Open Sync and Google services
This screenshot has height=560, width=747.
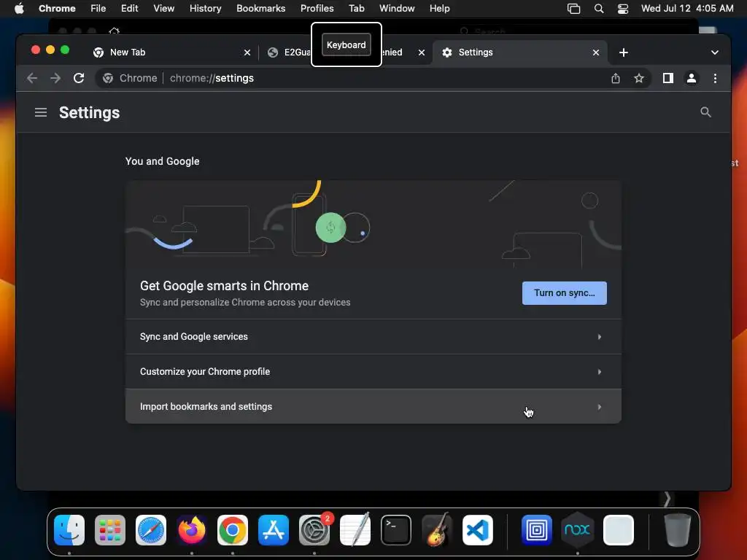373,337
